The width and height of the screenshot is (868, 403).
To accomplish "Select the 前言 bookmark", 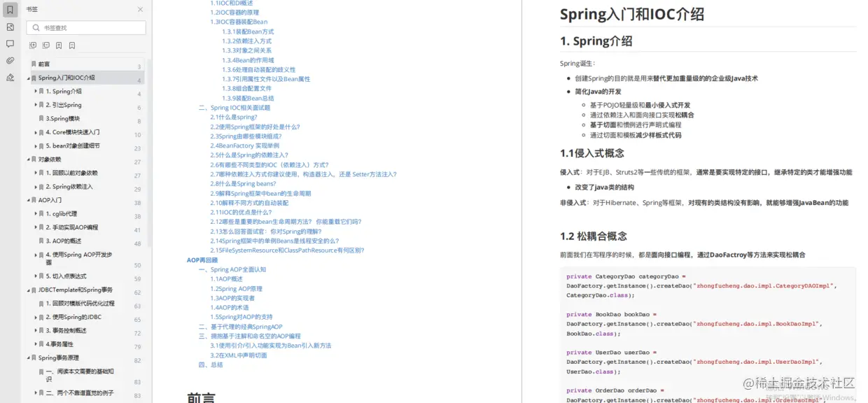I will point(44,64).
